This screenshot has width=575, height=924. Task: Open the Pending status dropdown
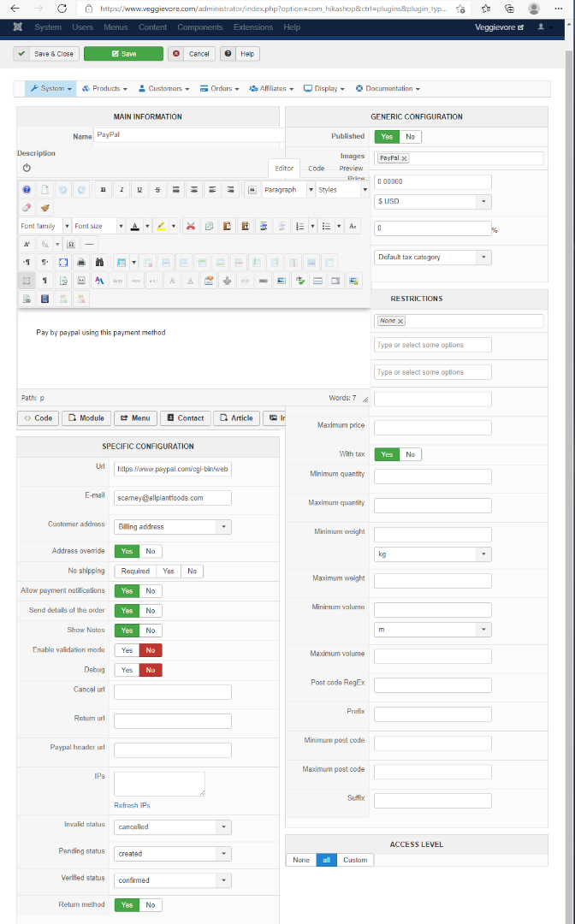click(173, 854)
